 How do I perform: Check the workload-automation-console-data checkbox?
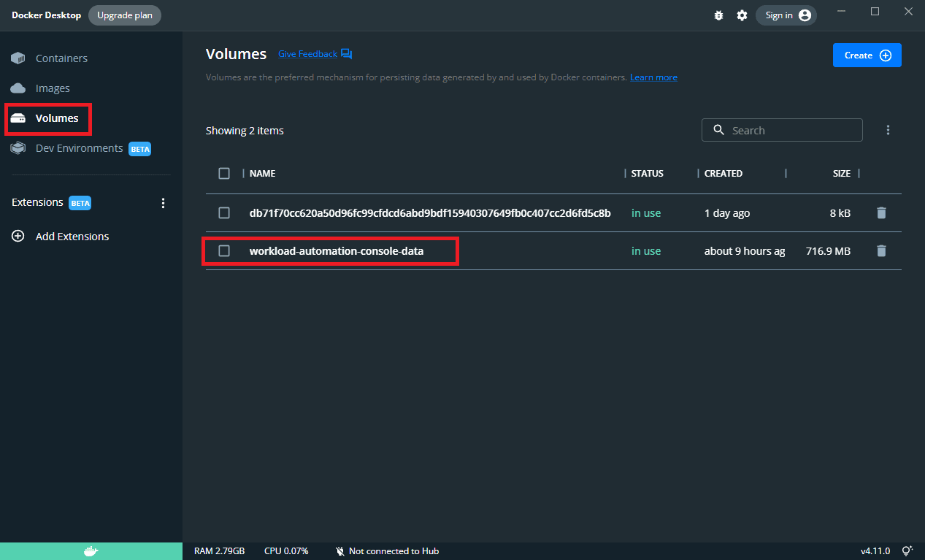(x=224, y=251)
